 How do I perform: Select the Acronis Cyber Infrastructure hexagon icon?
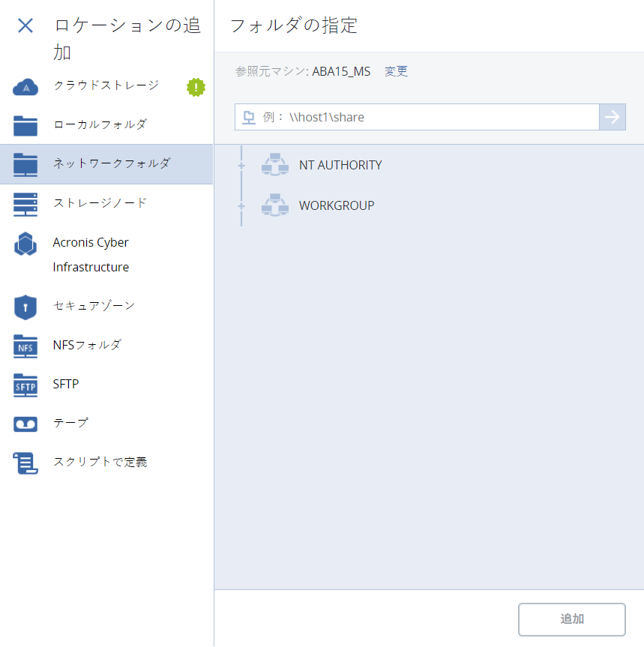[25, 244]
